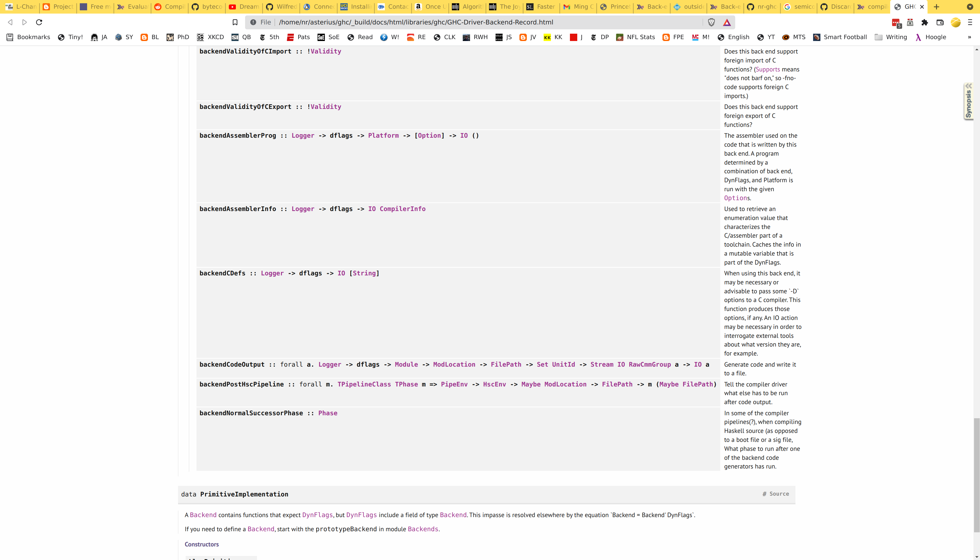
Task: Follow the Backends module link
Action: tap(423, 529)
